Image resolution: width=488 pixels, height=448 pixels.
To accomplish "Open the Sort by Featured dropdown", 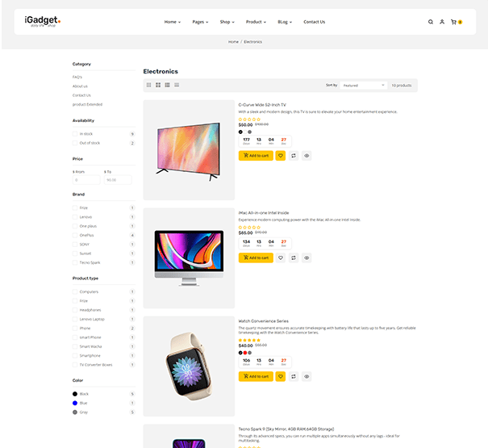I will [x=364, y=86].
